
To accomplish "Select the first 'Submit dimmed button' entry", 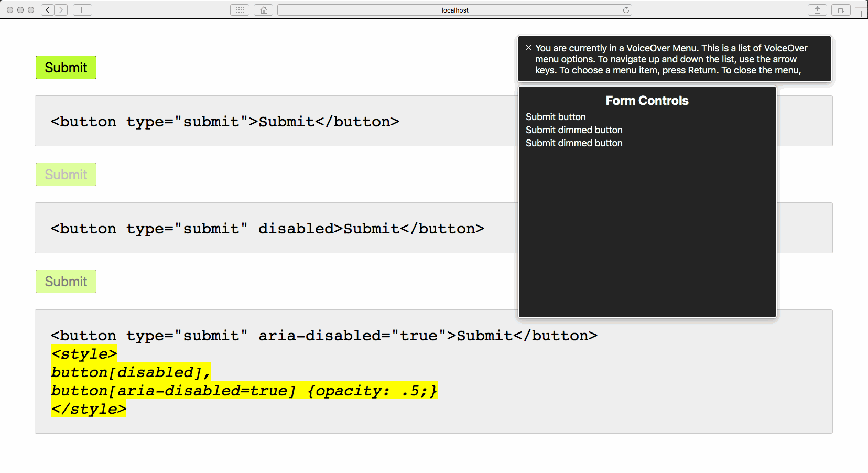I will click(574, 130).
